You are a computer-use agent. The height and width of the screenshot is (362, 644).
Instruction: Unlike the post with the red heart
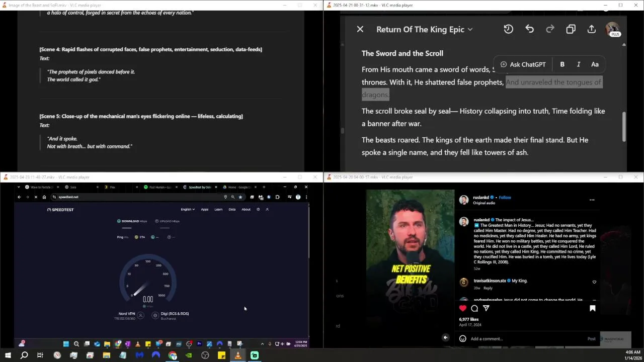(x=463, y=308)
